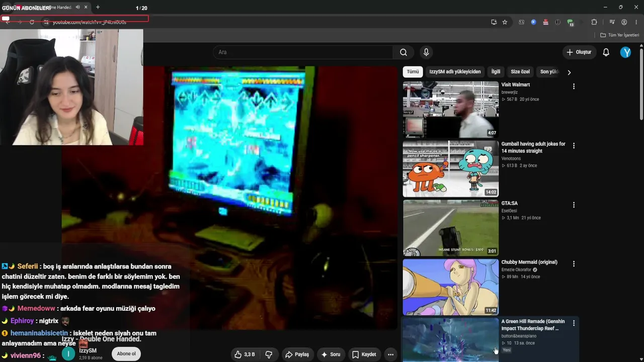Open the EselGesi channel name
The width and height of the screenshot is (644, 362).
pyautogui.click(x=509, y=211)
